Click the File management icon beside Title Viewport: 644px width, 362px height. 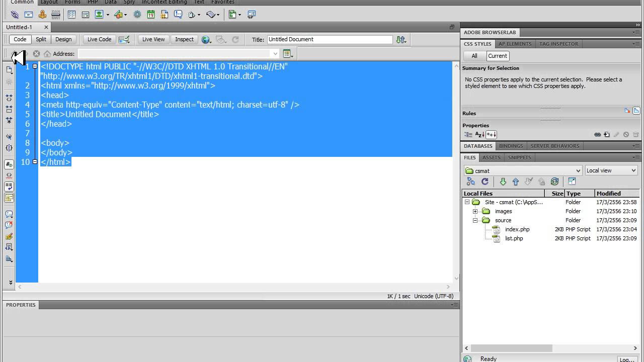(x=400, y=39)
